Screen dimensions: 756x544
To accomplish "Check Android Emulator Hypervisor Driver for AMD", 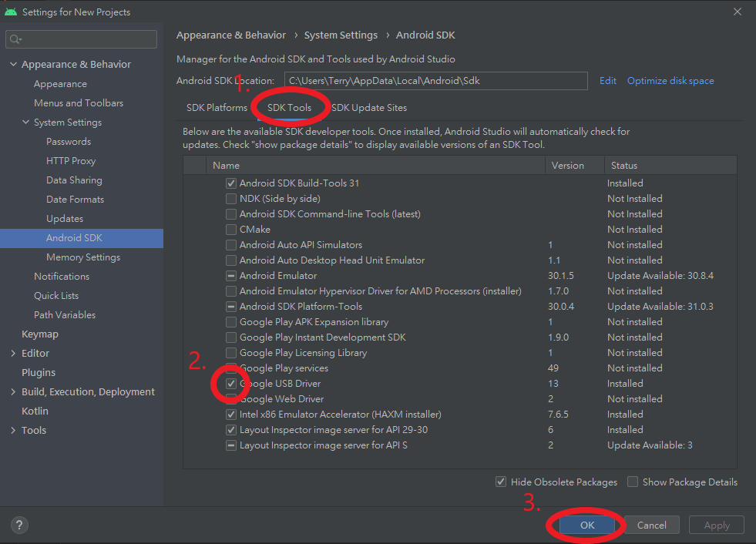I will coord(231,291).
